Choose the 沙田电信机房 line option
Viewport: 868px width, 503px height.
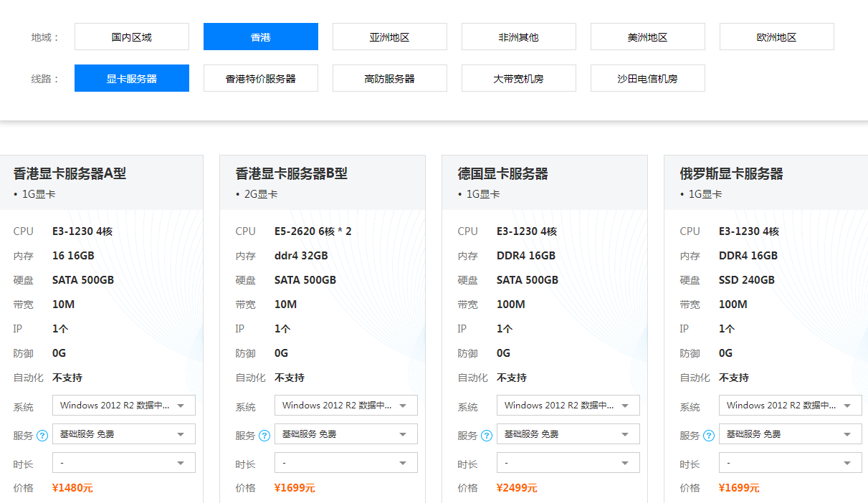[647, 78]
